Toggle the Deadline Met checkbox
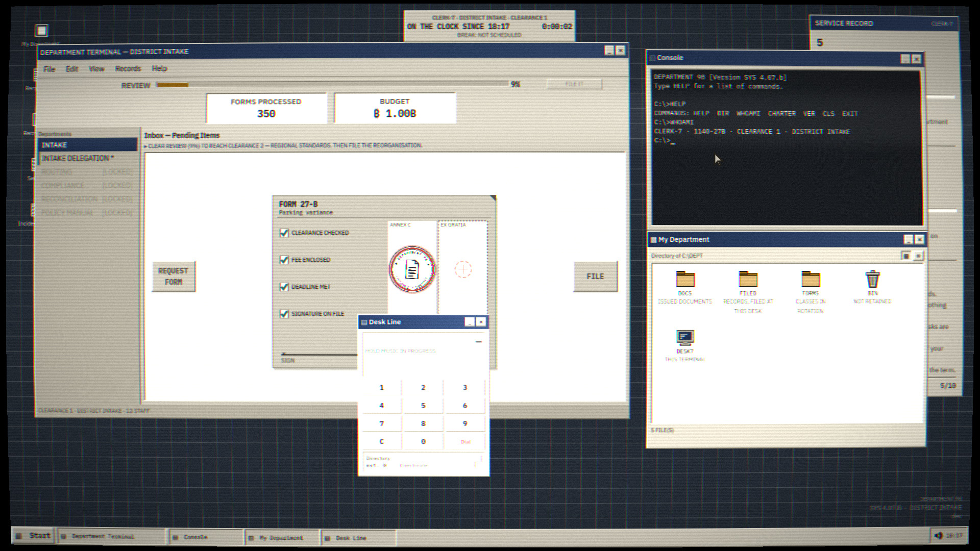The width and height of the screenshot is (980, 551). click(284, 287)
